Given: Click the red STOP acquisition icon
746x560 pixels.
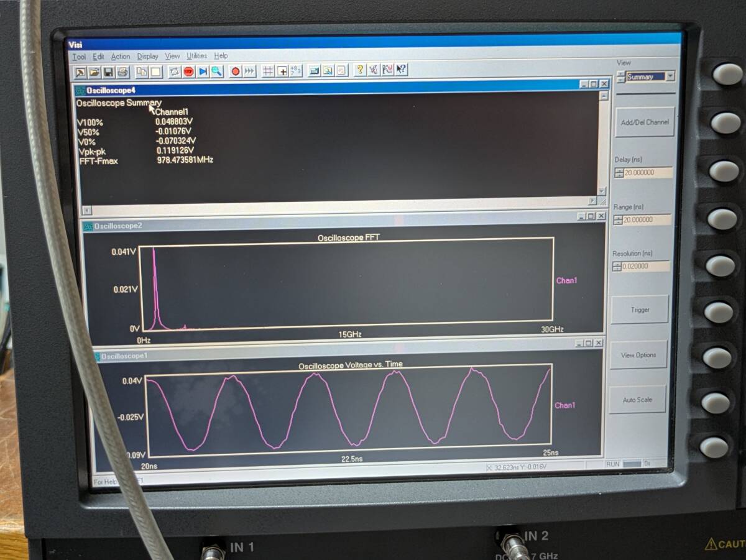Looking at the screenshot, I should click(188, 71).
